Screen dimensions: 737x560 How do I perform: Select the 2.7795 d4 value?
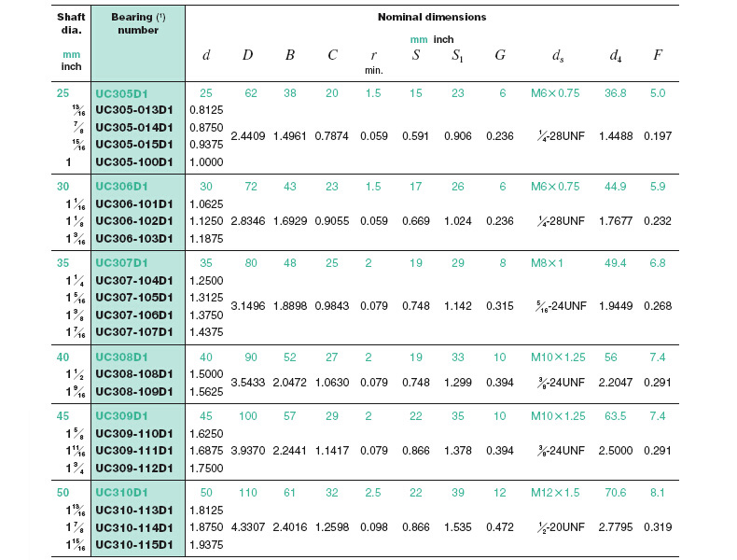616,527
